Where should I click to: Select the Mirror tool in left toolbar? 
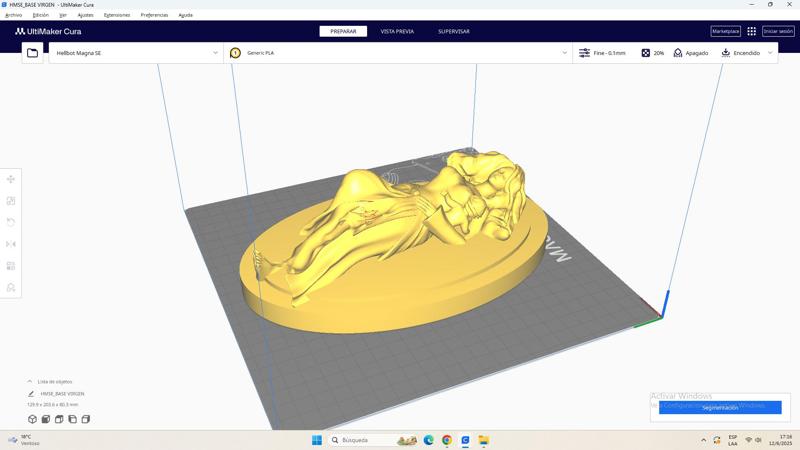[11, 244]
